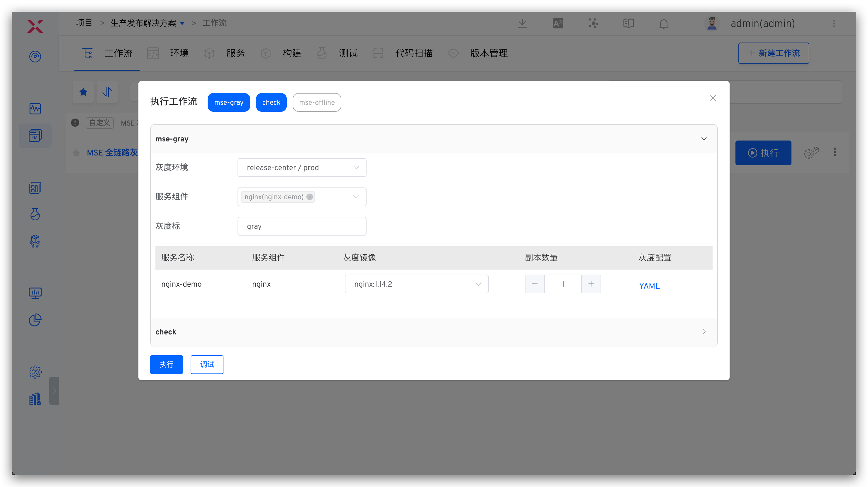This screenshot has height=487, width=868.
Task: Select the check stage pill in the dialog
Action: pos(271,102)
